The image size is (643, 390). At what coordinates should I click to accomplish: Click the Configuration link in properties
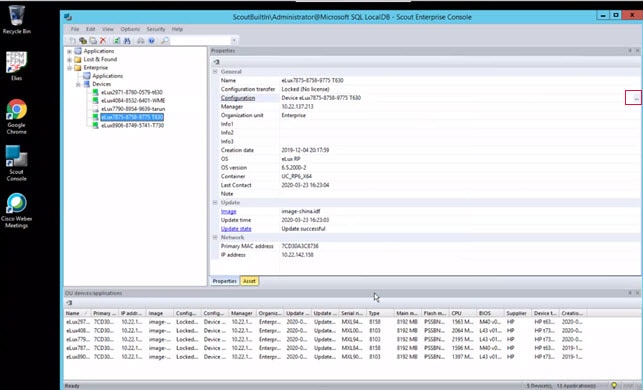[x=238, y=98]
